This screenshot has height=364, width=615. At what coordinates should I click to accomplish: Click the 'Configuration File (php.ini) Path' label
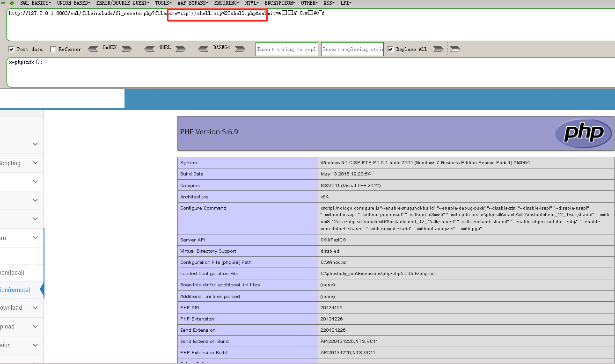click(x=216, y=262)
